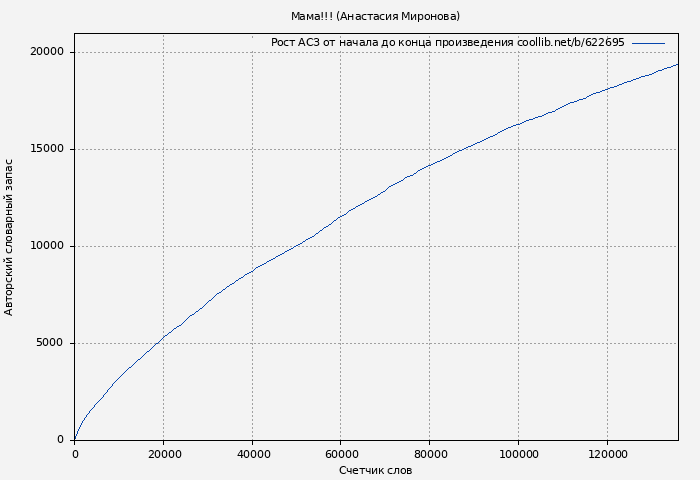Viewport: 700px width, 480px height.
Task: Click the curve's origin at bottom-left corner
Action: click(x=75, y=439)
